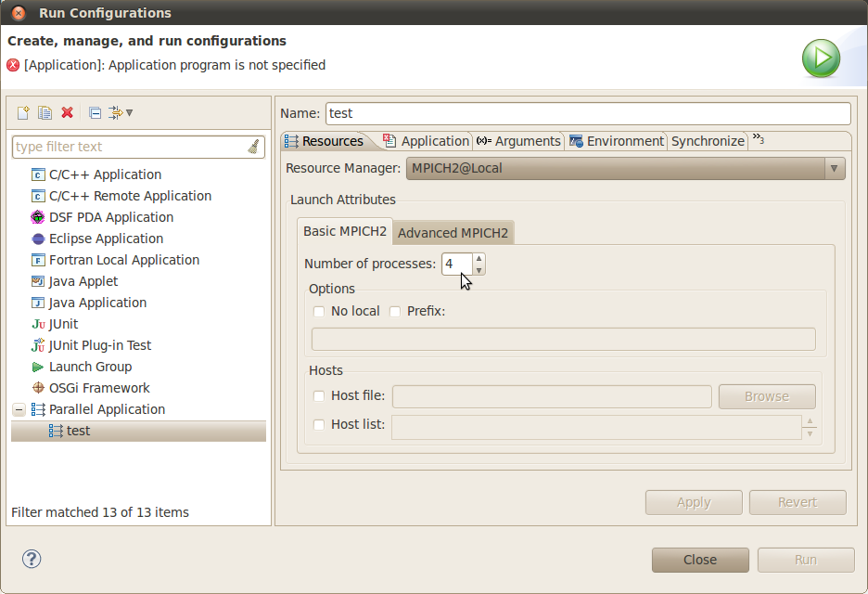Select the test configuration under Parallel Application
868x594 pixels.
click(138, 431)
